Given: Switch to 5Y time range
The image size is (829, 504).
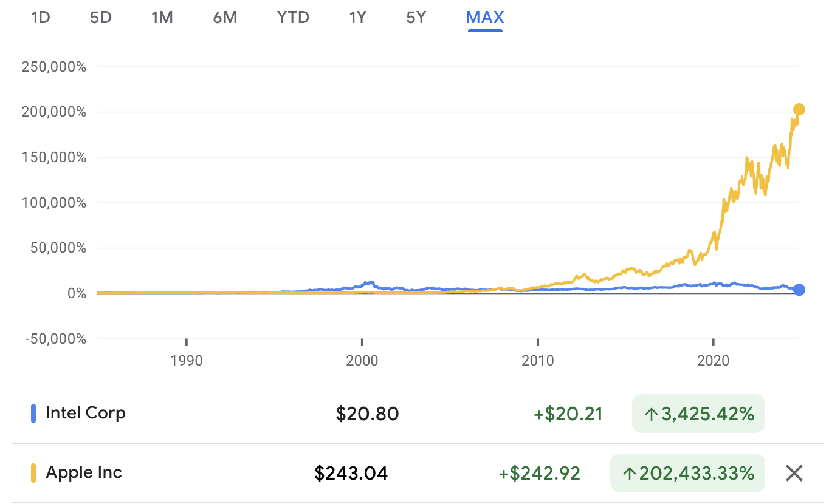Looking at the screenshot, I should [416, 18].
